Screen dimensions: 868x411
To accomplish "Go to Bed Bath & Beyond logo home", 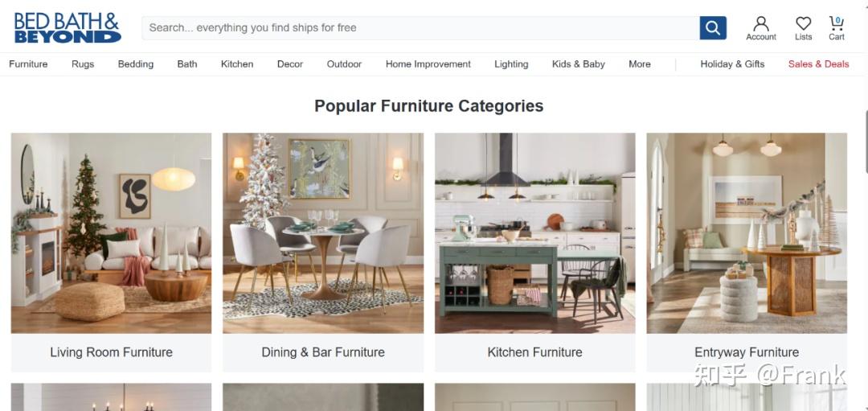I will pos(67,27).
